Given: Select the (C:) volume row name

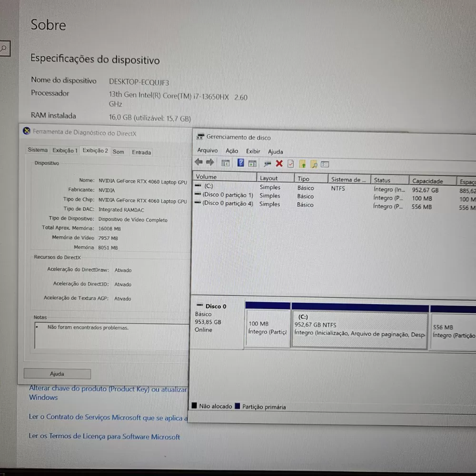Looking at the screenshot, I should (208, 186).
